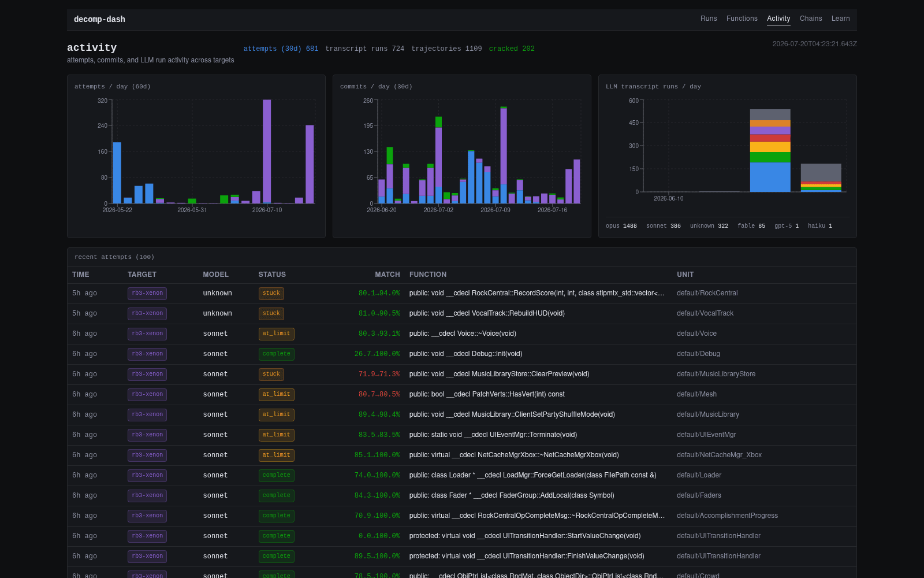Click the timestamp 2026-07-20T04:23:21.643Z
Image resolution: width=924 pixels, height=578 pixels.
point(815,44)
